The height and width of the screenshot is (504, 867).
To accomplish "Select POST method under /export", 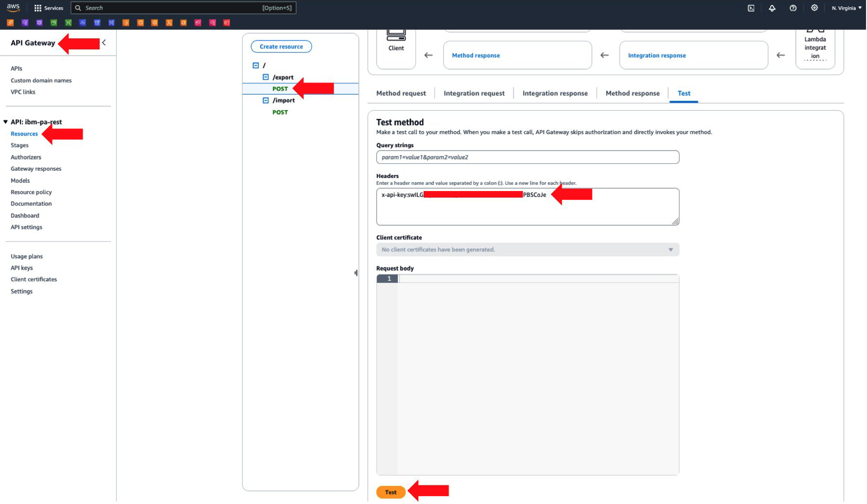I will click(280, 89).
